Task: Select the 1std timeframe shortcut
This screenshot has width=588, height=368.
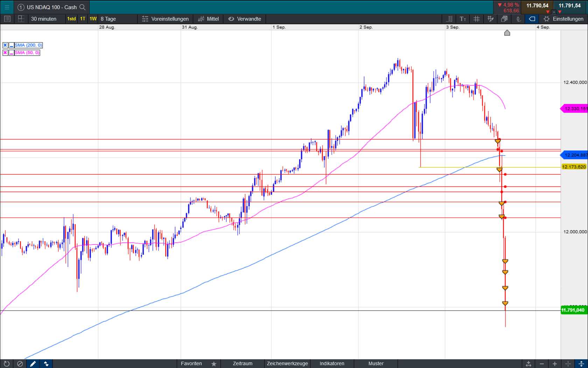Action: 71,19
